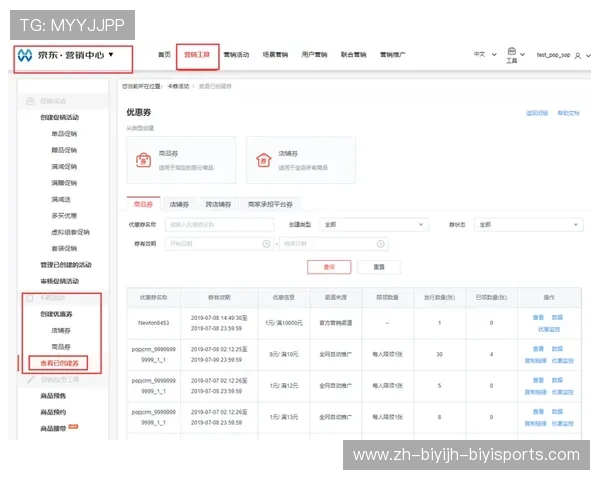Click the 店铺券 shop card icon

(x=265, y=159)
